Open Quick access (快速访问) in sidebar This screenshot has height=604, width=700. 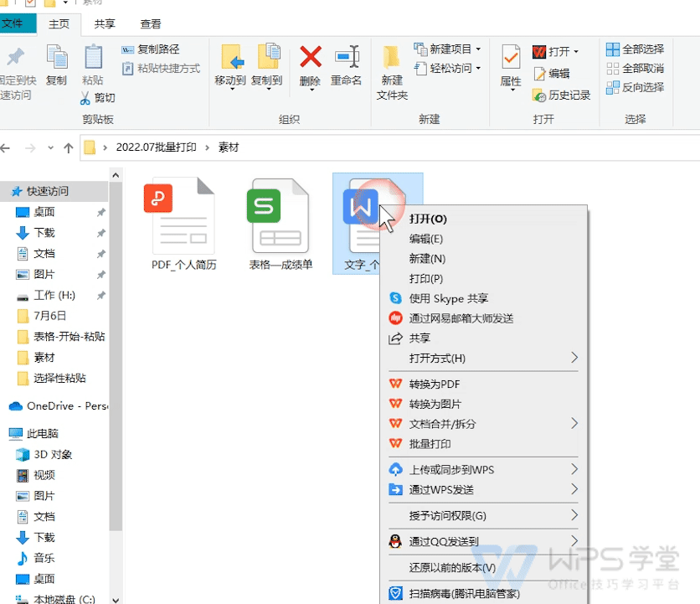pyautogui.click(x=54, y=191)
